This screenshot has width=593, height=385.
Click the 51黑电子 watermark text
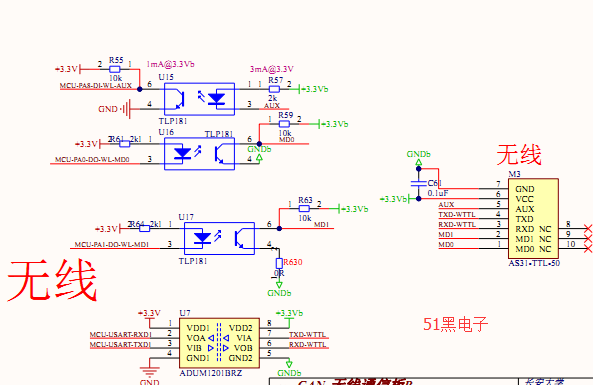455,324
